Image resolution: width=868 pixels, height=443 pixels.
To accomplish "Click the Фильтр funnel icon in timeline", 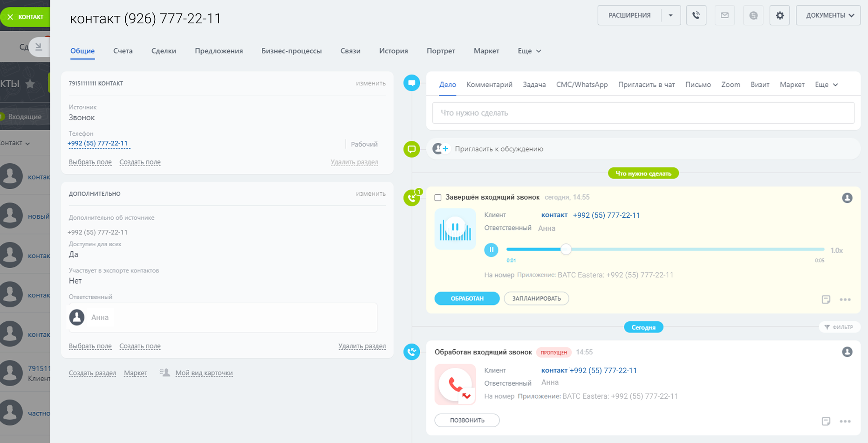I will tap(827, 327).
